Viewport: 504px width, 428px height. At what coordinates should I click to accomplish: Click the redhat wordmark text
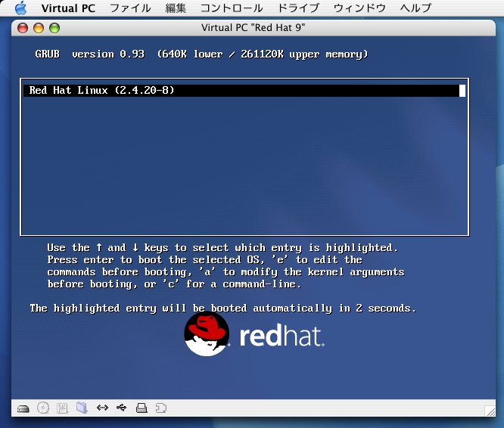tap(282, 336)
